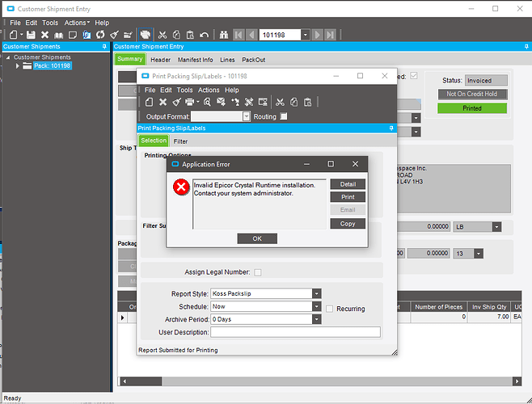The image size is (532, 404).
Task: Click the User Description input field
Action: pos(296,332)
